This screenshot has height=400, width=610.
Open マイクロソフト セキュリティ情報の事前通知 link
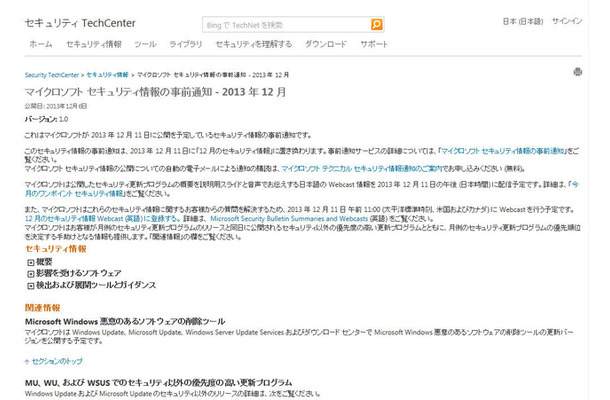(x=503, y=151)
